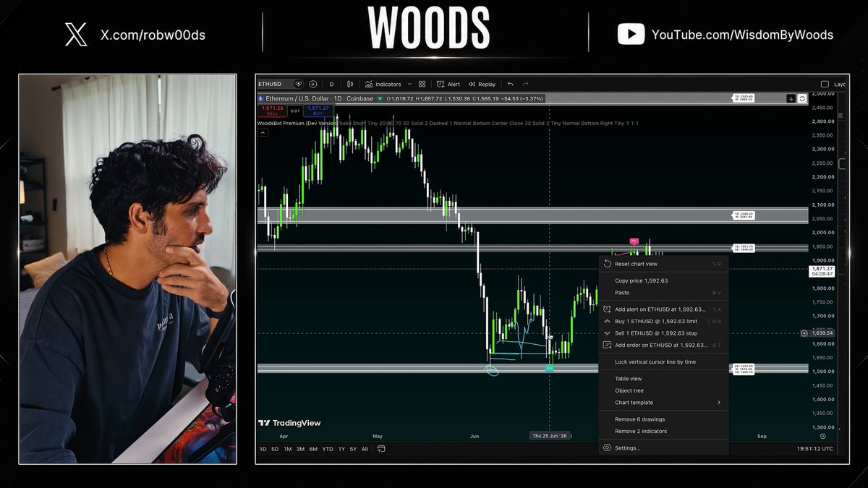Set chart range to 1Y
The image size is (868, 488).
tap(341, 449)
